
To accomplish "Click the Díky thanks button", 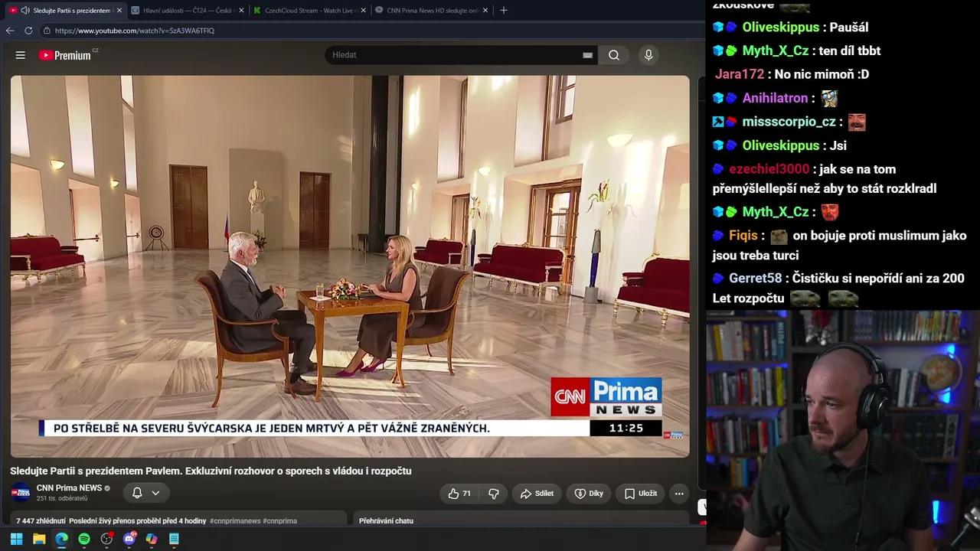I will (589, 494).
